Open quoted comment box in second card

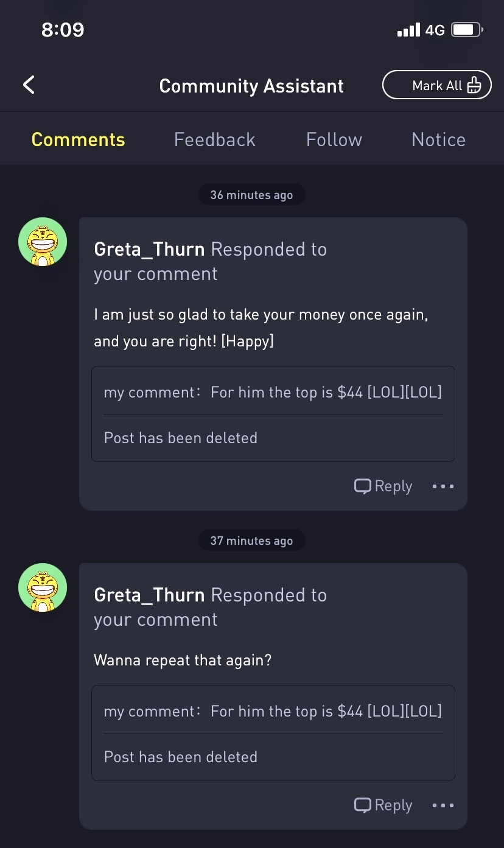pyautogui.click(x=273, y=733)
